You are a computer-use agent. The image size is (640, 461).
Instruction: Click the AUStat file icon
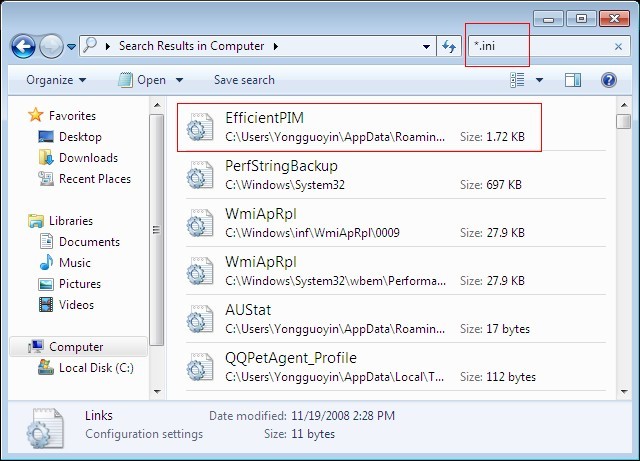tap(200, 319)
